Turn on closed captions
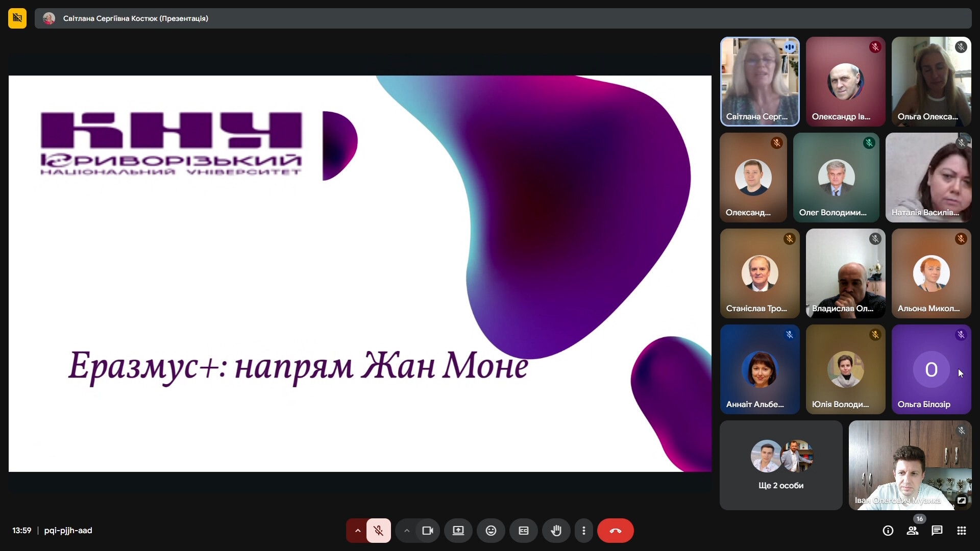980x551 pixels. click(524, 531)
